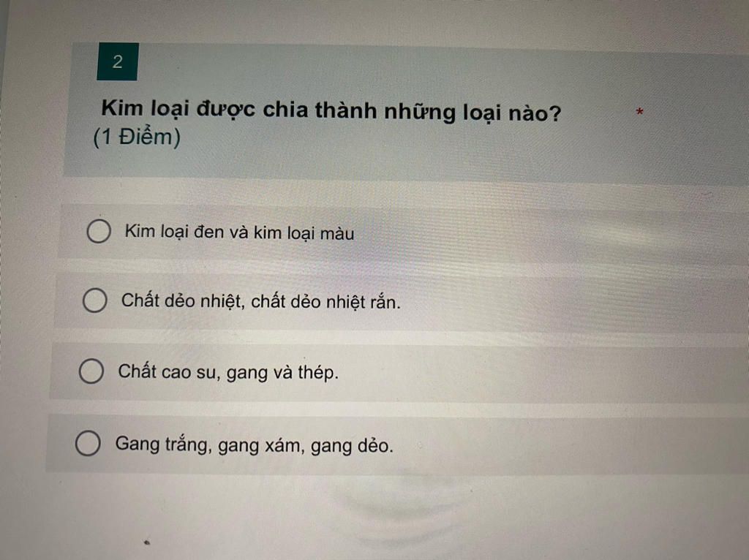The width and height of the screenshot is (749, 560).
Task: Pick the radio circle for Chất cao su, gang và thép
Action: (x=91, y=371)
